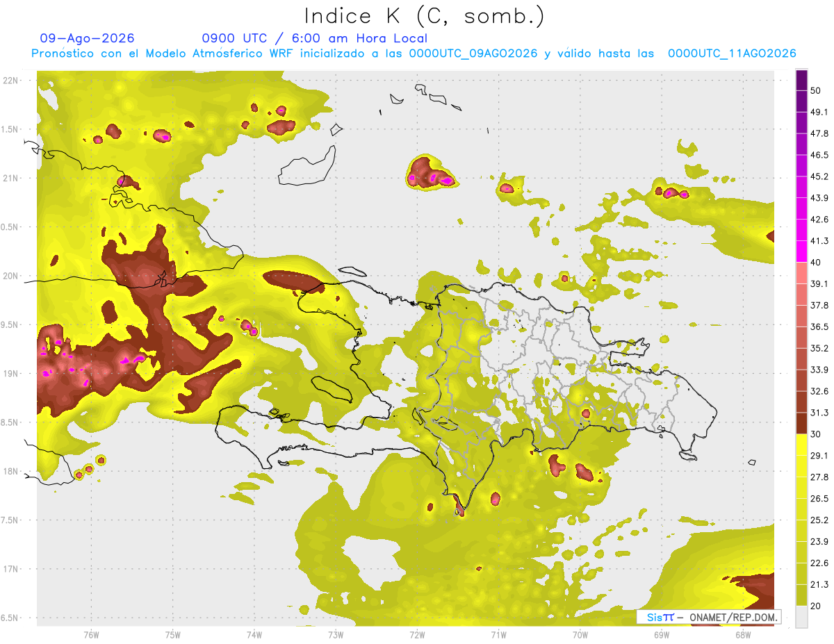Click the '29.1' value on the color scale
This screenshot has height=644, width=834.
click(819, 456)
